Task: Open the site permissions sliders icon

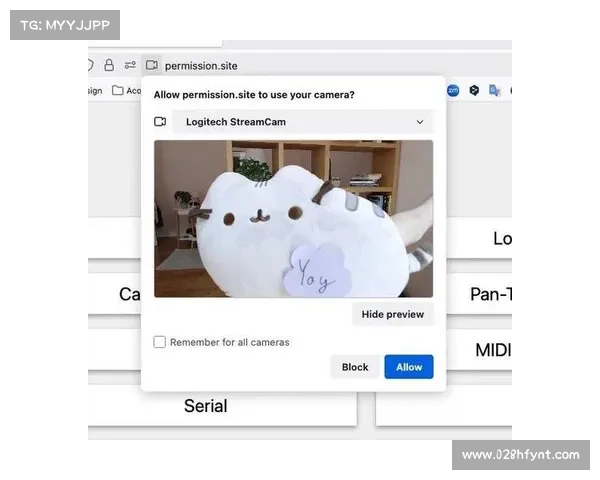Action: pyautogui.click(x=130, y=65)
